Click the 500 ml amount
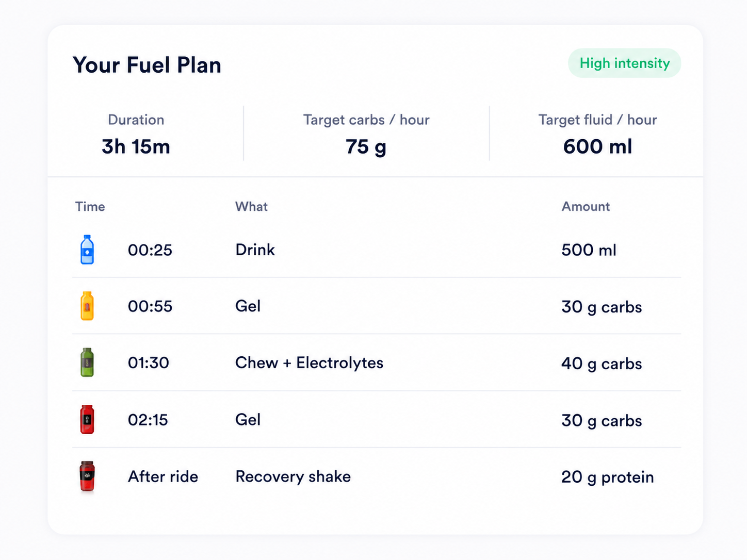This screenshot has height=560, width=747. 589,250
